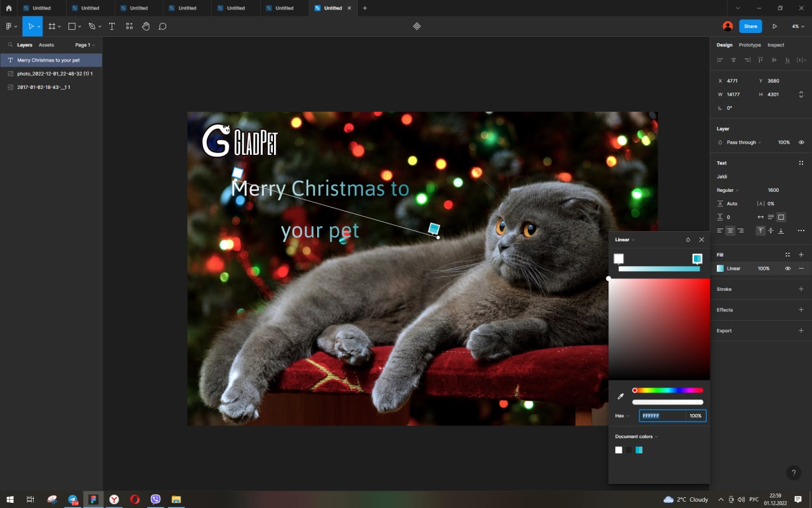The height and width of the screenshot is (508, 812).
Task: Select the Hand tool
Action: pos(146,27)
